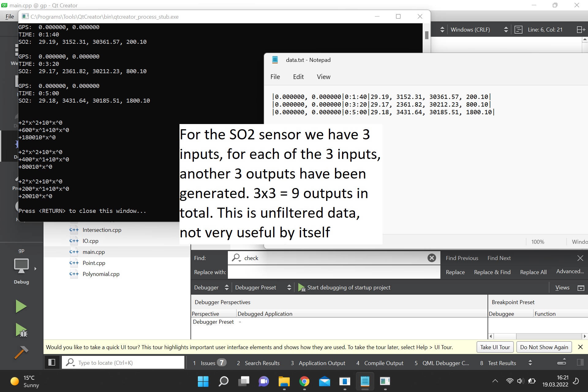Click the Type to locate input field
Screen dimensions: 588x392
[x=123, y=362]
